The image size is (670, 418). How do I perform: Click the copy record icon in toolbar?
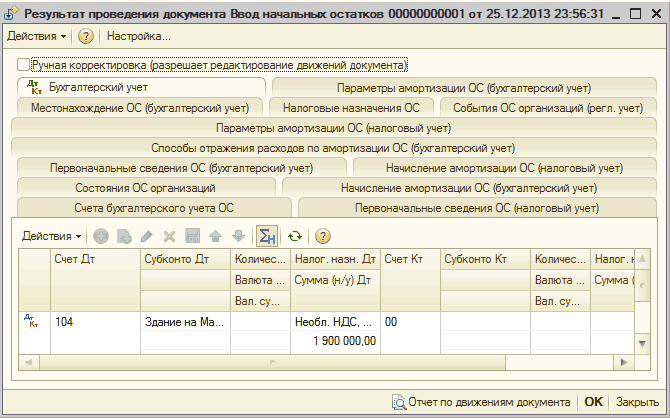click(x=124, y=236)
